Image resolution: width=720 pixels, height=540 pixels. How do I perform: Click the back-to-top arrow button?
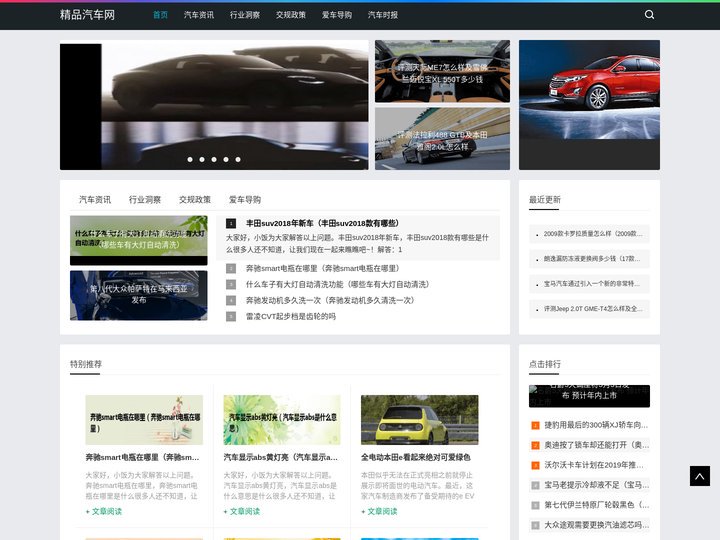699,476
